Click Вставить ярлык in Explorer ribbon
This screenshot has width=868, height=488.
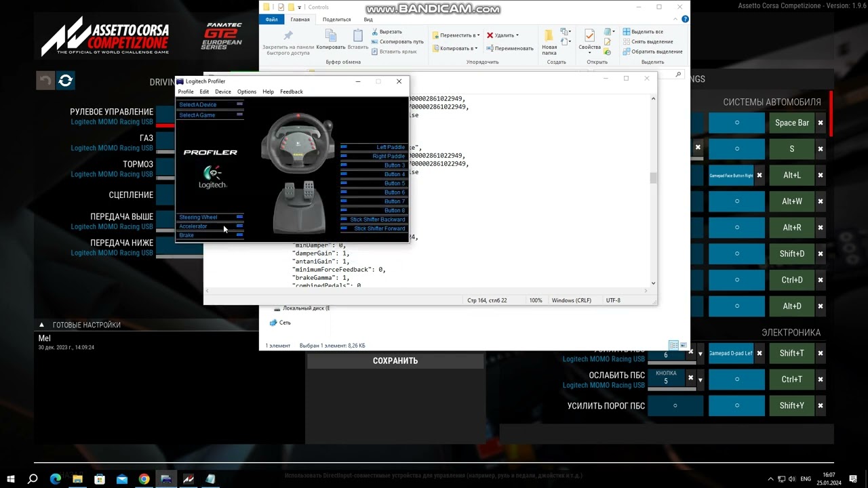(393, 52)
